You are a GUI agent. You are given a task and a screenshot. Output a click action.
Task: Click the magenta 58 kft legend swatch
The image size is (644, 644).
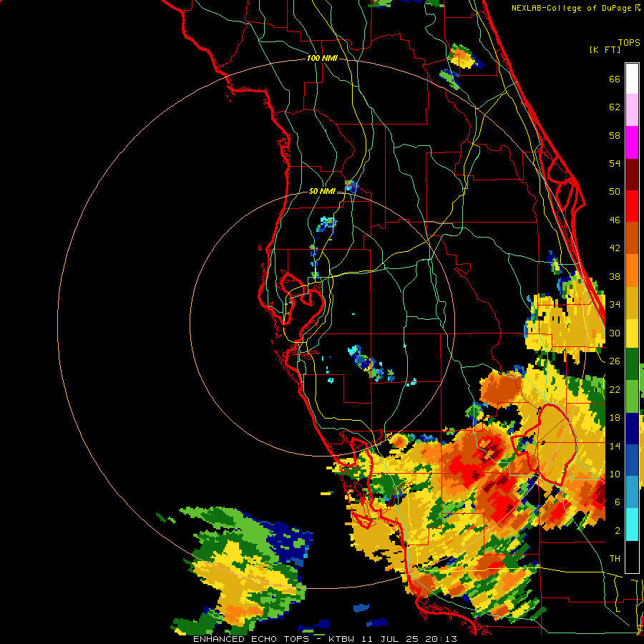(x=632, y=142)
